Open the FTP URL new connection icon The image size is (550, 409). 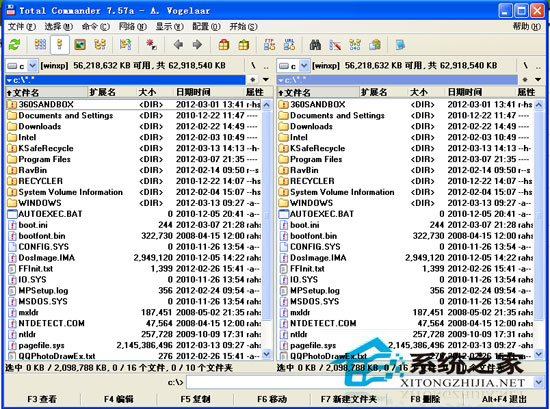pyautogui.click(x=289, y=45)
